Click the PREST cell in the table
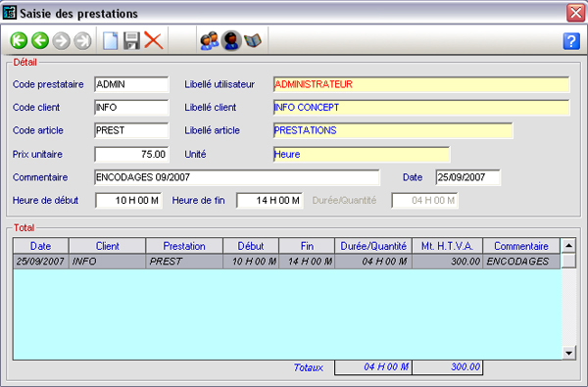588x387 pixels. click(184, 262)
